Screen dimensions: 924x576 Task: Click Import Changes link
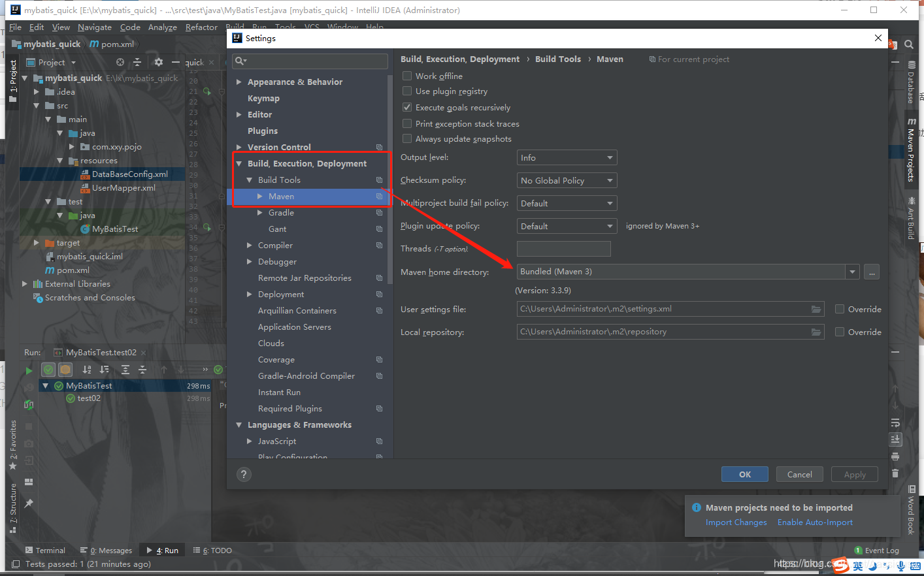736,522
